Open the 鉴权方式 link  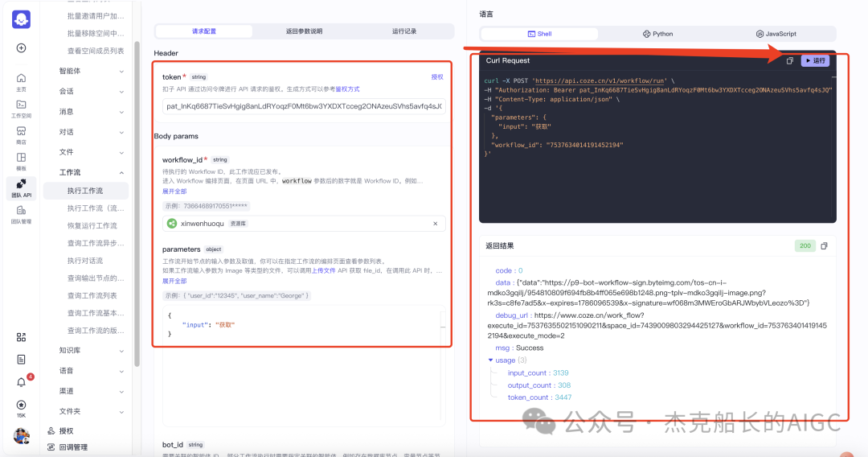347,89
